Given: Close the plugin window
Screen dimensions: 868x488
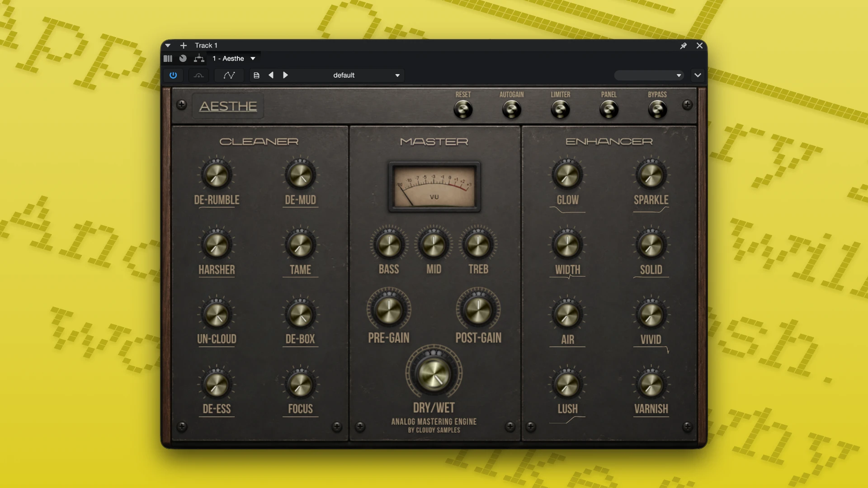Looking at the screenshot, I should click(x=699, y=46).
